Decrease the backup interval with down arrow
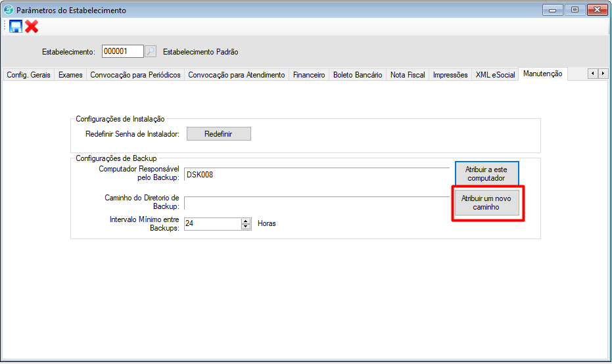Image resolution: width=612 pixels, height=364 pixels. point(246,227)
